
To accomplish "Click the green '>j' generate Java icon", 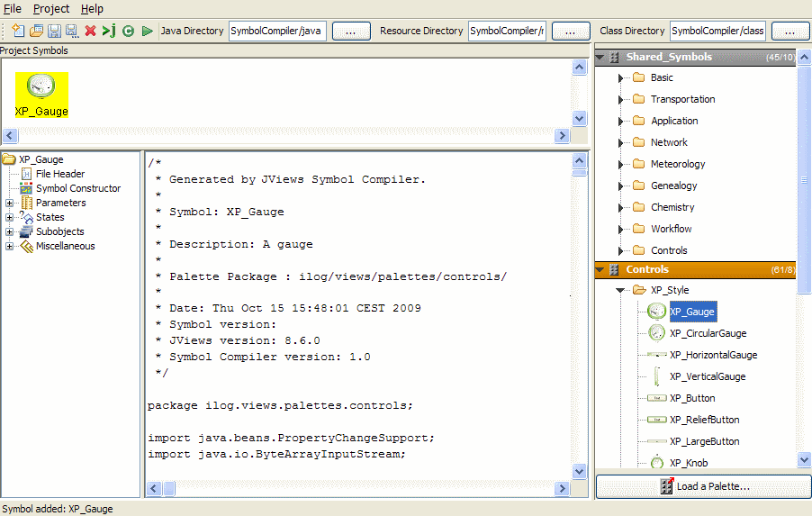I will pyautogui.click(x=109, y=31).
